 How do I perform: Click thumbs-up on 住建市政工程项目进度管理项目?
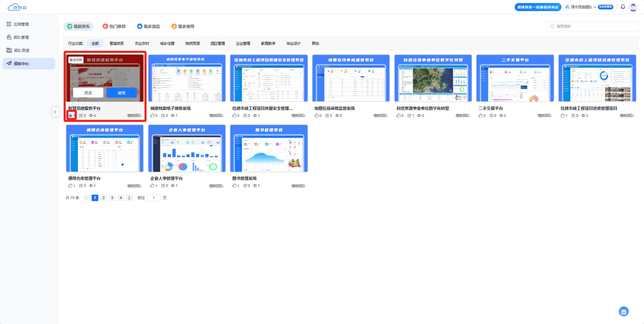coord(563,116)
